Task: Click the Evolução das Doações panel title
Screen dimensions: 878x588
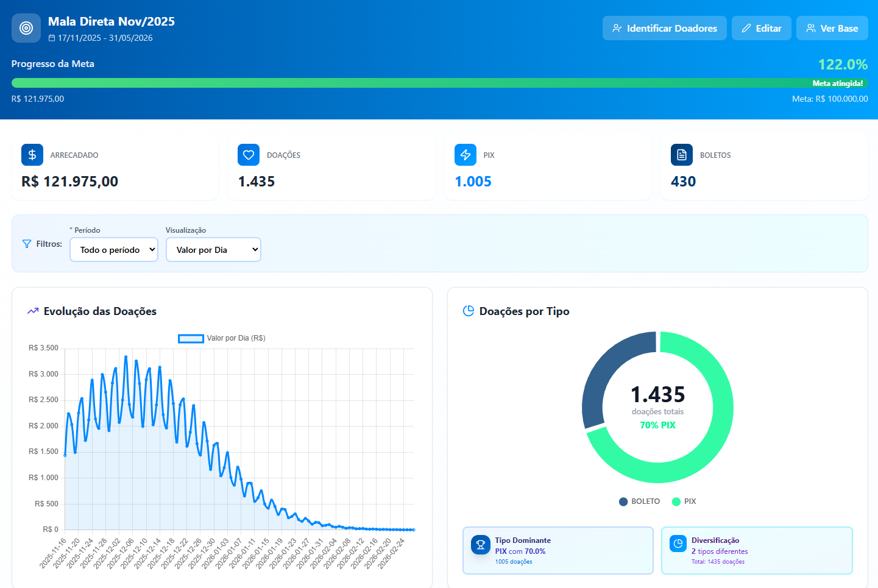Action: tap(99, 311)
